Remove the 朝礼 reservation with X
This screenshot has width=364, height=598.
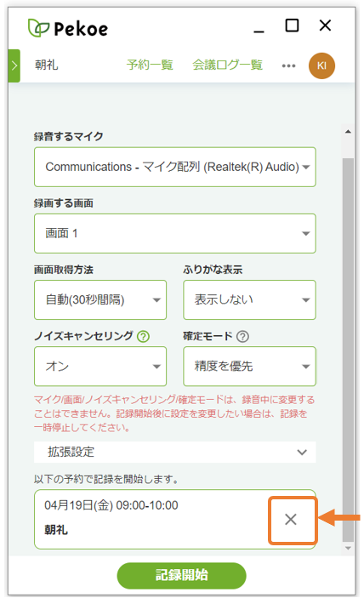pos(291,519)
